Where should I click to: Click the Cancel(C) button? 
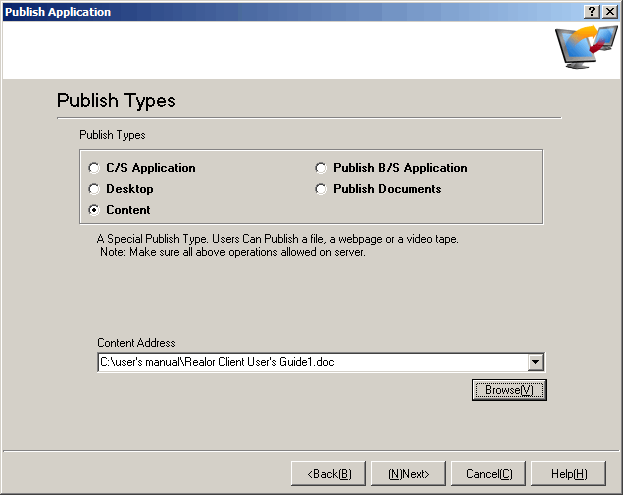[489, 473]
